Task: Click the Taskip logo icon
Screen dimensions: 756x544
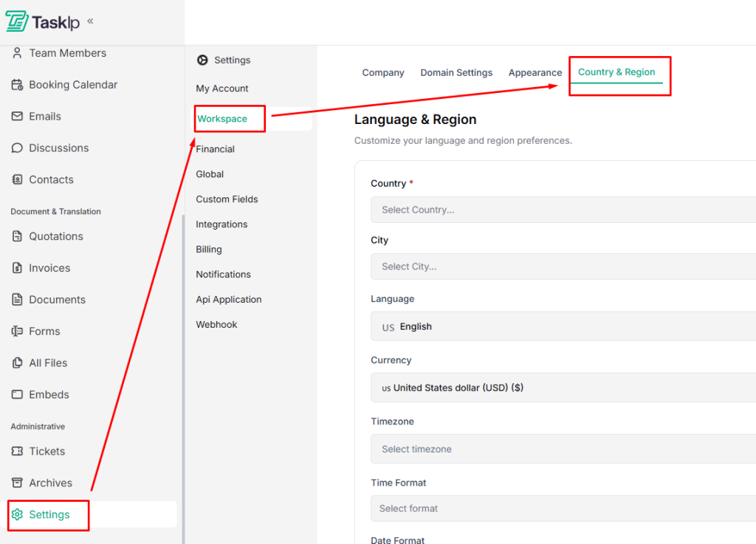Action: [x=17, y=21]
